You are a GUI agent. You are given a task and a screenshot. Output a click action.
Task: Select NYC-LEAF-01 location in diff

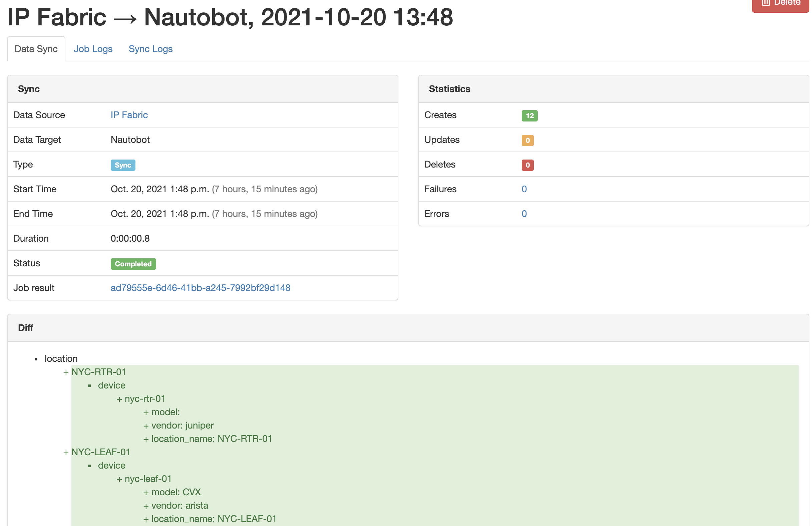coord(101,452)
